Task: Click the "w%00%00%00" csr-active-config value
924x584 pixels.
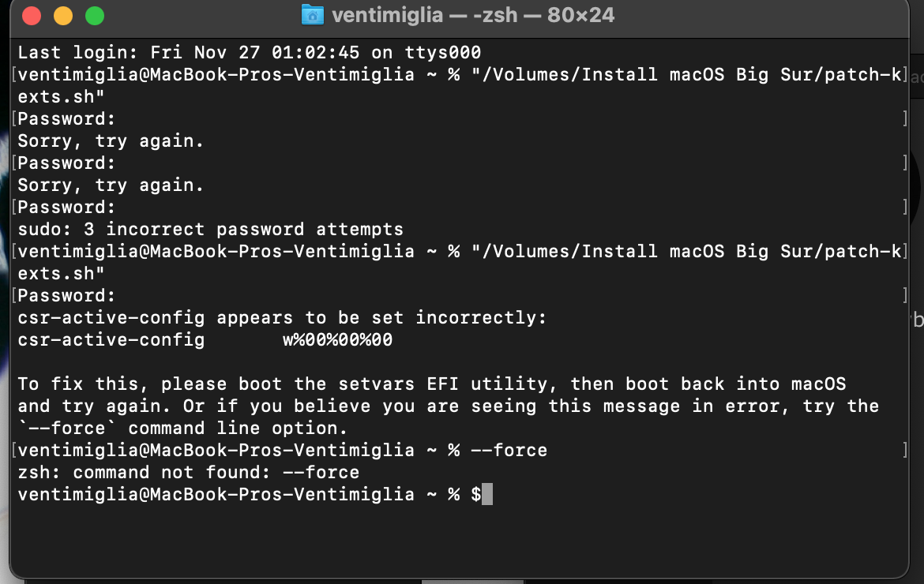Action: pos(337,340)
